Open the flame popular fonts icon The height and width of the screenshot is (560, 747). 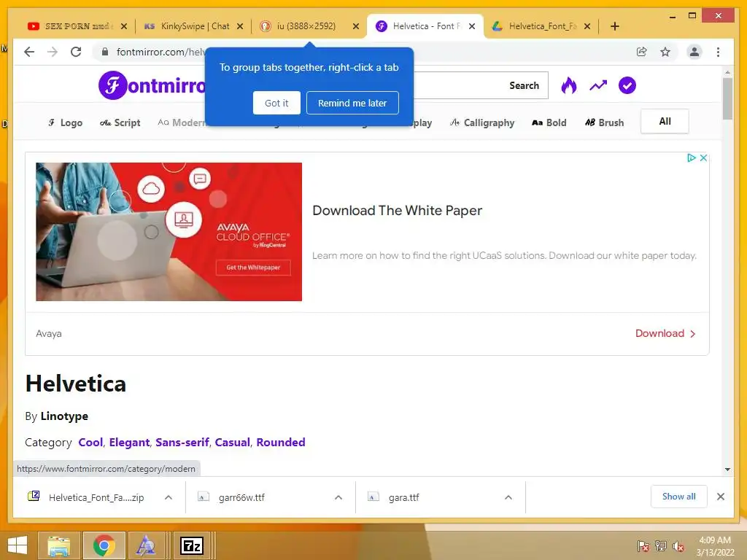569,85
